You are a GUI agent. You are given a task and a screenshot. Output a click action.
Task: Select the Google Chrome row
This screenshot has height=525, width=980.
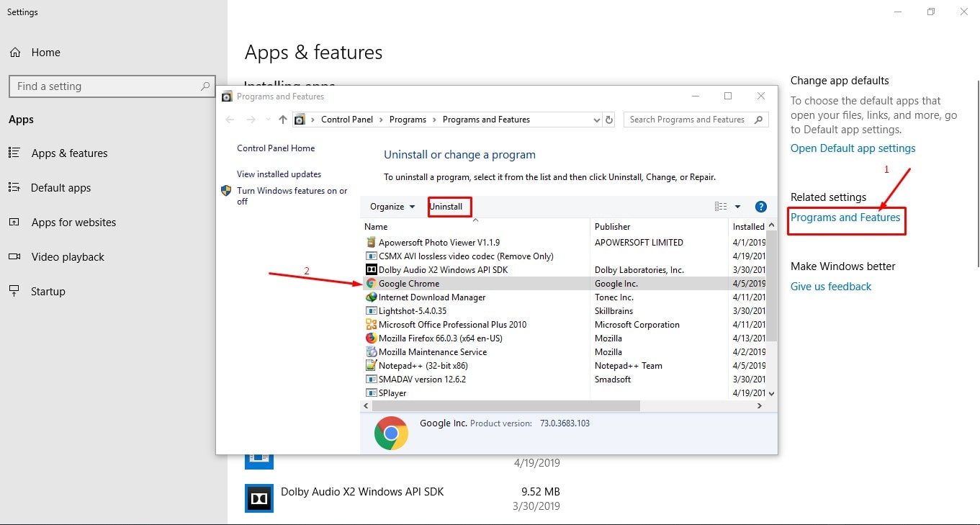click(564, 284)
